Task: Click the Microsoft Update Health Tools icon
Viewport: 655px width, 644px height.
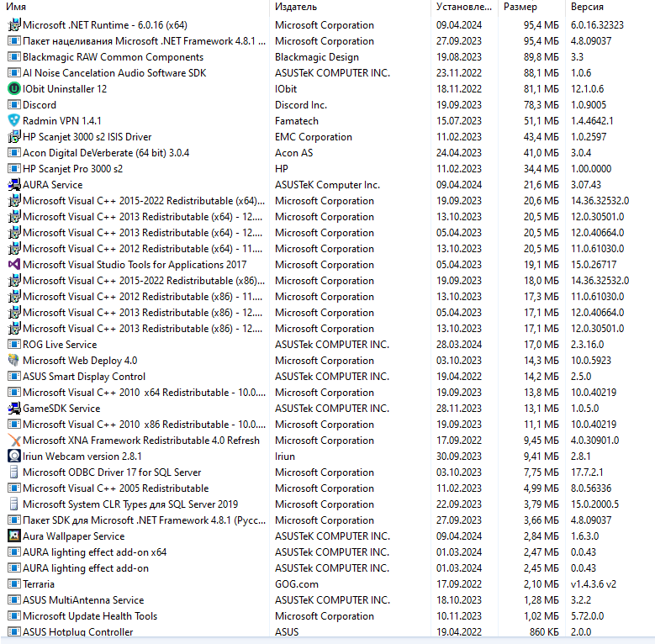Action: click(x=13, y=615)
